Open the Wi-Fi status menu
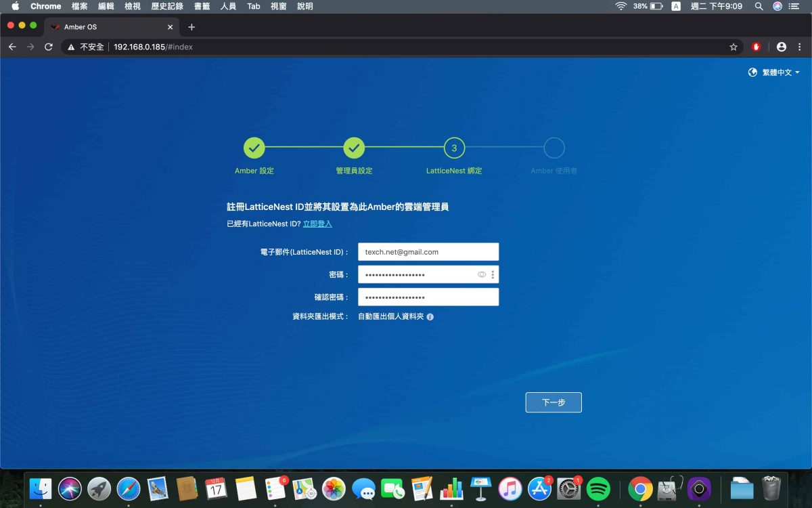 click(621, 6)
